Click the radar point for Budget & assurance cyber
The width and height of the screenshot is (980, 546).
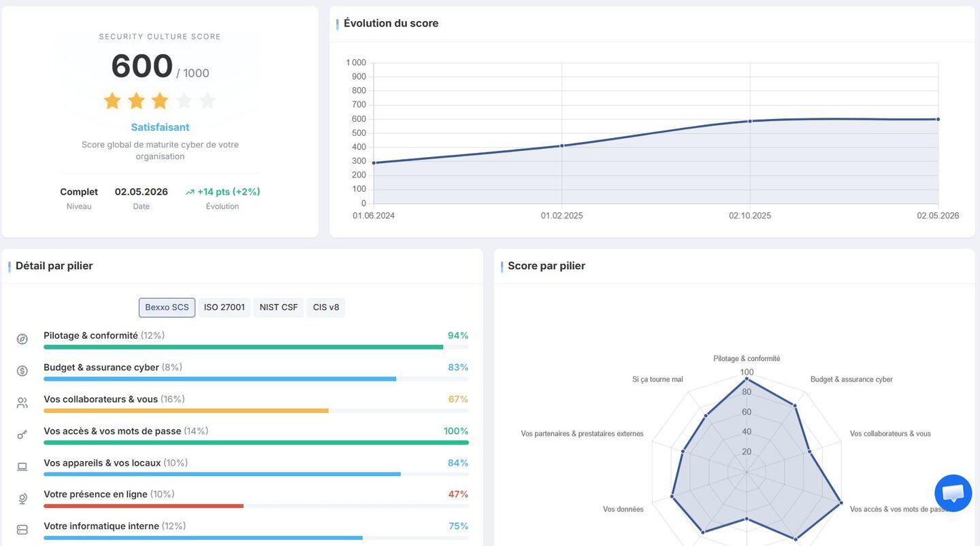tap(795, 406)
